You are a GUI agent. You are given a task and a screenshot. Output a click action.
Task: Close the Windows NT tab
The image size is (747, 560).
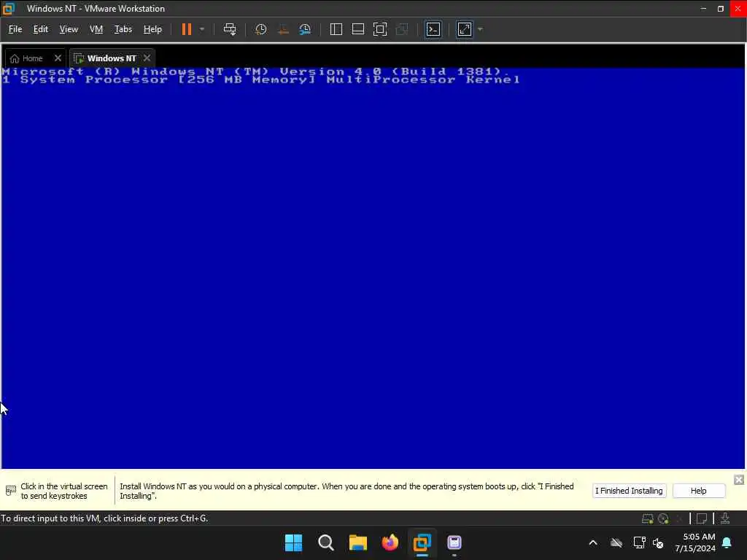tap(147, 58)
